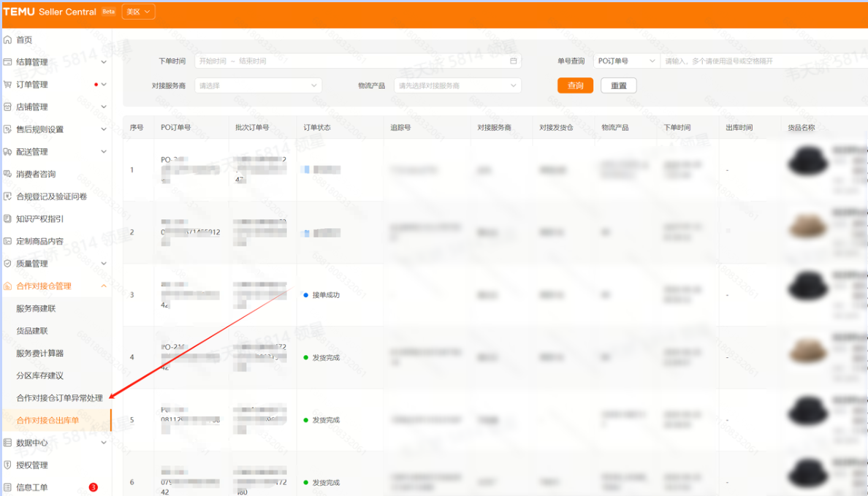Open the PO订单号 query type dropdown
This screenshot has height=496, width=868.
tap(627, 61)
